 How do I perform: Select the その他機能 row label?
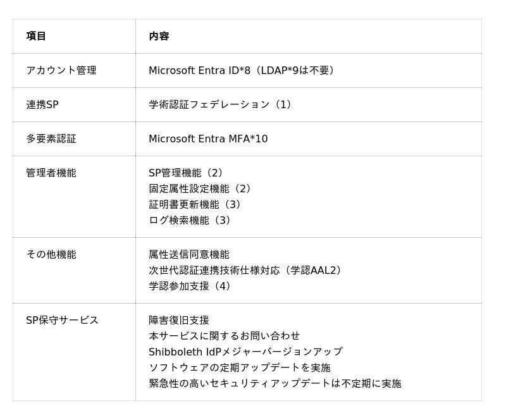[51, 254]
